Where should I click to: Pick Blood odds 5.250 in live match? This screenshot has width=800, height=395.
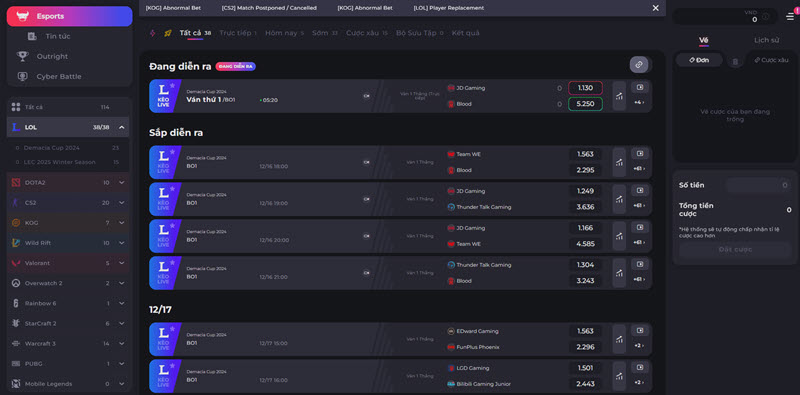[x=585, y=104]
